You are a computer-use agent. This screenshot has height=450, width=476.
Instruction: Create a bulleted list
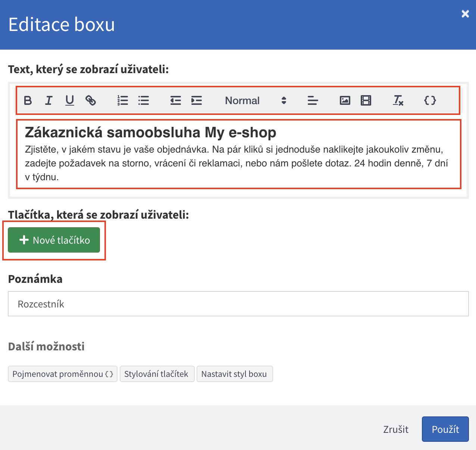pyautogui.click(x=144, y=100)
